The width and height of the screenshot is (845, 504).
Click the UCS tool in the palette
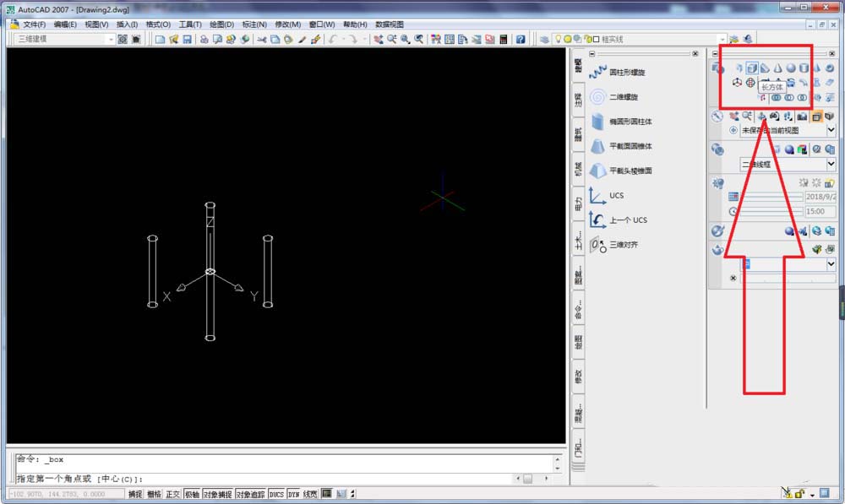pyautogui.click(x=597, y=195)
